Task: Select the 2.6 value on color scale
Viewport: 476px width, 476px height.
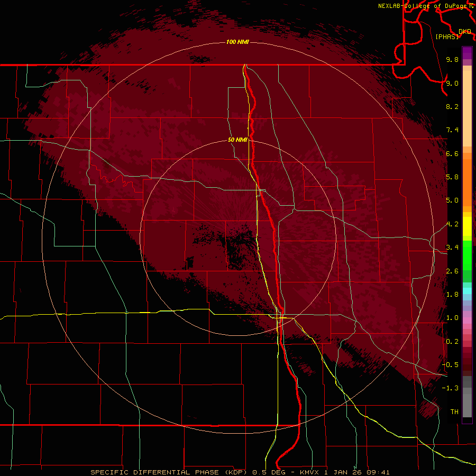Action: pos(452,271)
